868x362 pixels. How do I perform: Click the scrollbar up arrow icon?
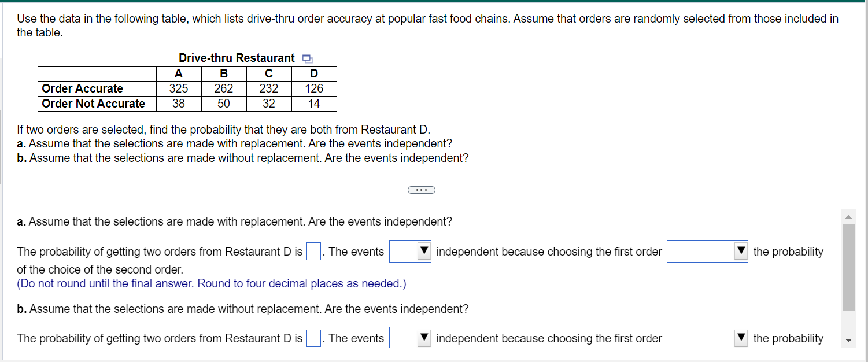pyautogui.click(x=848, y=216)
